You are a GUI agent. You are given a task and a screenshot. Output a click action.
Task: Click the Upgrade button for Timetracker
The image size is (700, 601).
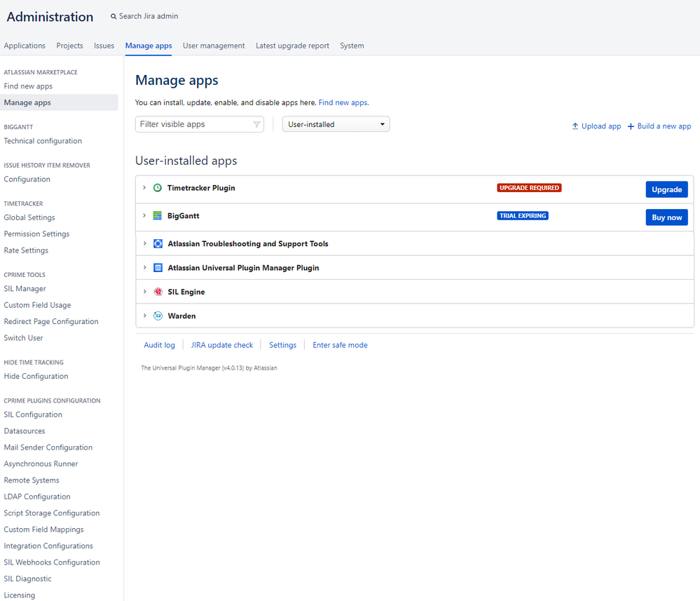click(666, 189)
